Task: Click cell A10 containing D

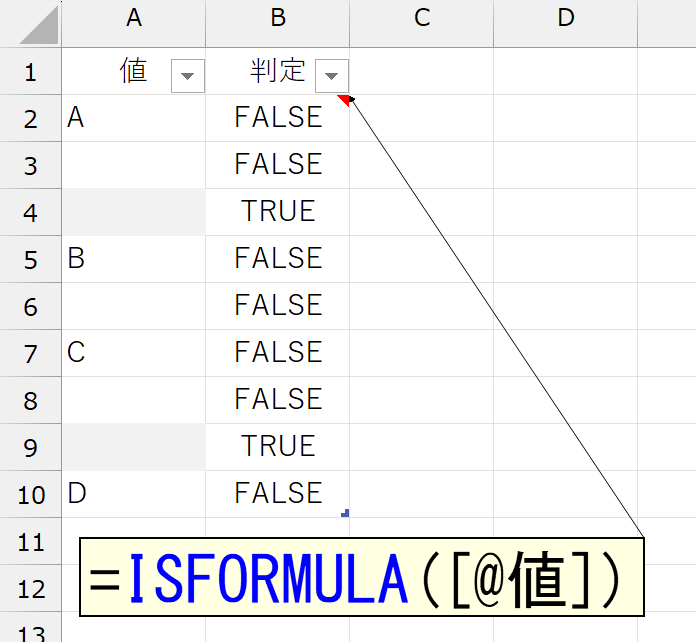Action: click(x=134, y=495)
